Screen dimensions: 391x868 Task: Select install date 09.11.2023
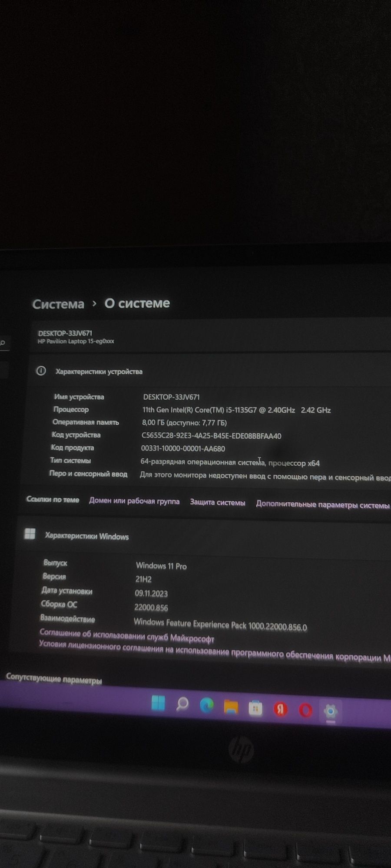click(151, 593)
